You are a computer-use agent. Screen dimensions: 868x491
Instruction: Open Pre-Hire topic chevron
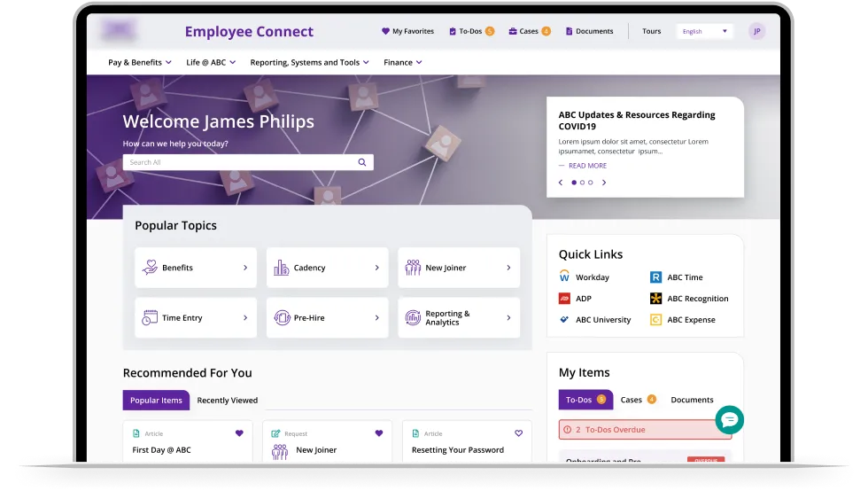(377, 318)
